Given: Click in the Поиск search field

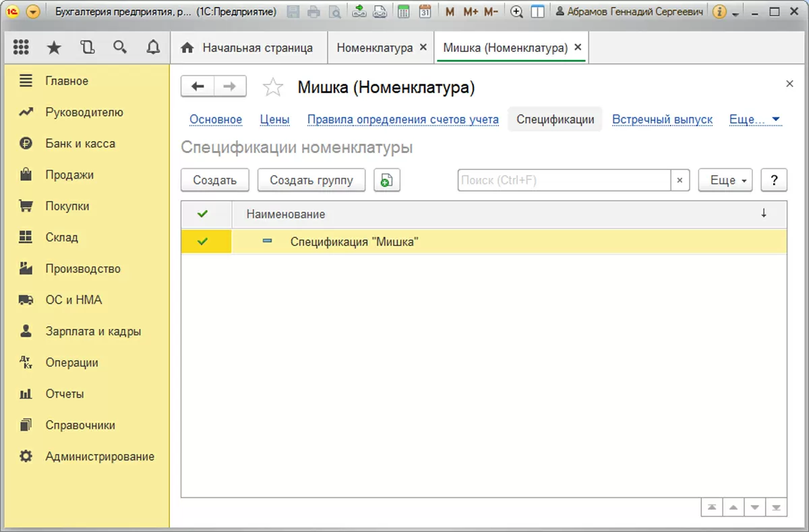Looking at the screenshot, I should click(564, 180).
